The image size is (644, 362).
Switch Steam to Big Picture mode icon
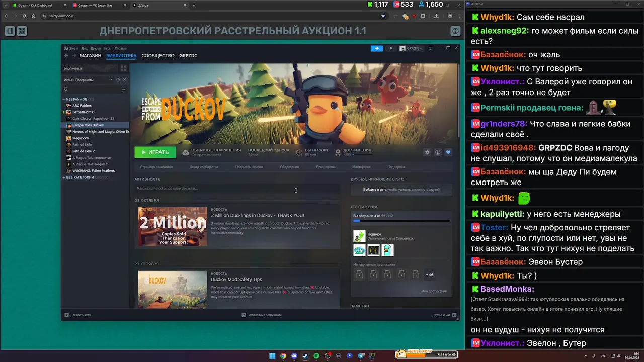pyautogui.click(x=431, y=48)
